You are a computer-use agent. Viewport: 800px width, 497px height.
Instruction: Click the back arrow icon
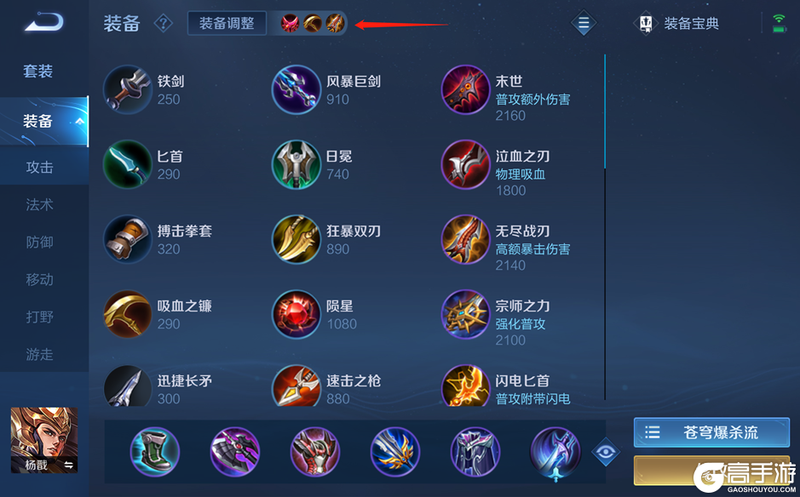tap(44, 22)
